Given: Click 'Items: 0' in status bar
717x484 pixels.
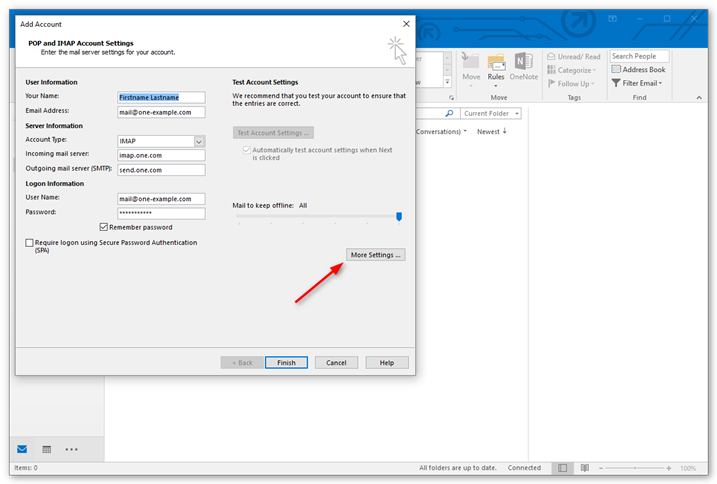Looking at the screenshot, I should 26,468.
